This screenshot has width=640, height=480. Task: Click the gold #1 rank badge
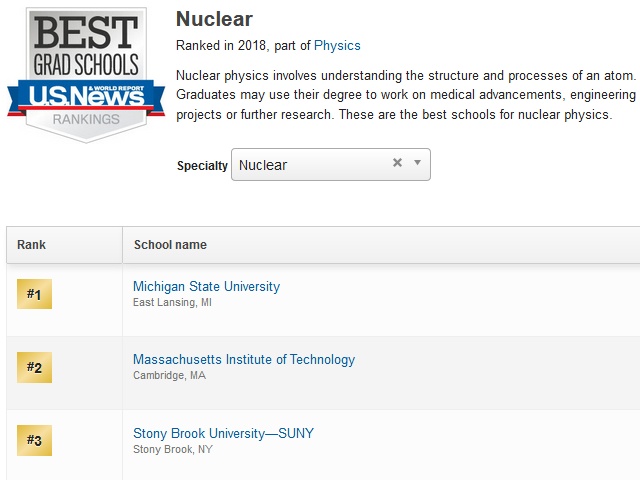pos(34,294)
